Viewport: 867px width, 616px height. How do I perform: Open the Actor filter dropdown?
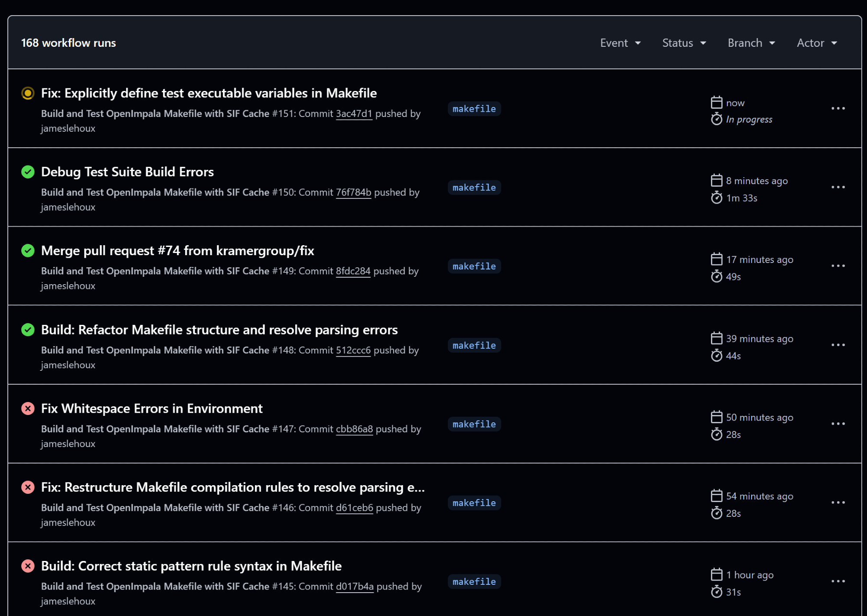pyautogui.click(x=816, y=43)
